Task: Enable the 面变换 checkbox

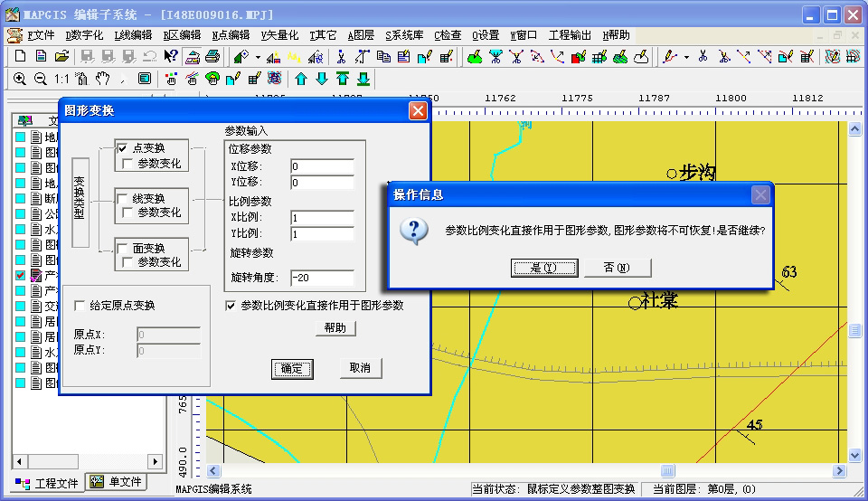Action: [122, 248]
